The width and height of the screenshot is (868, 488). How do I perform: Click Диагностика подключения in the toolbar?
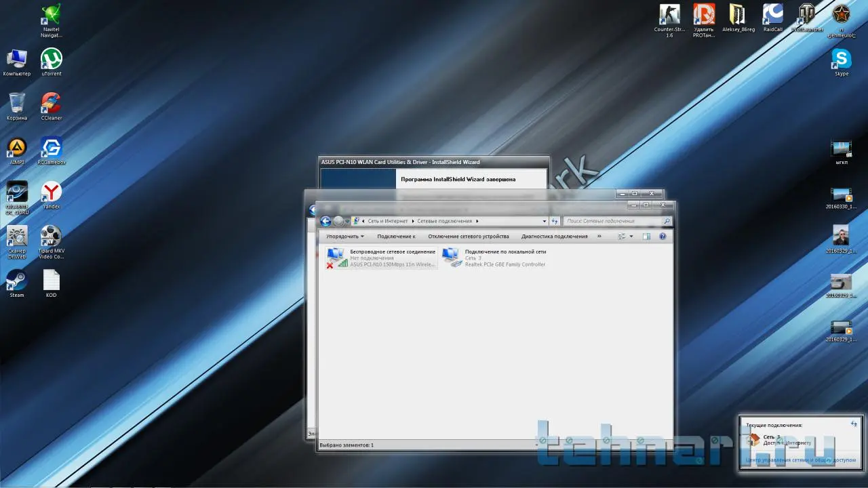[x=555, y=237]
